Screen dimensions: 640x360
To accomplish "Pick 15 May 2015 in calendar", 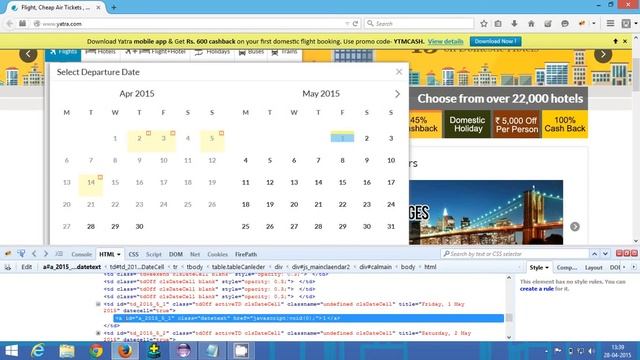I will (342, 182).
